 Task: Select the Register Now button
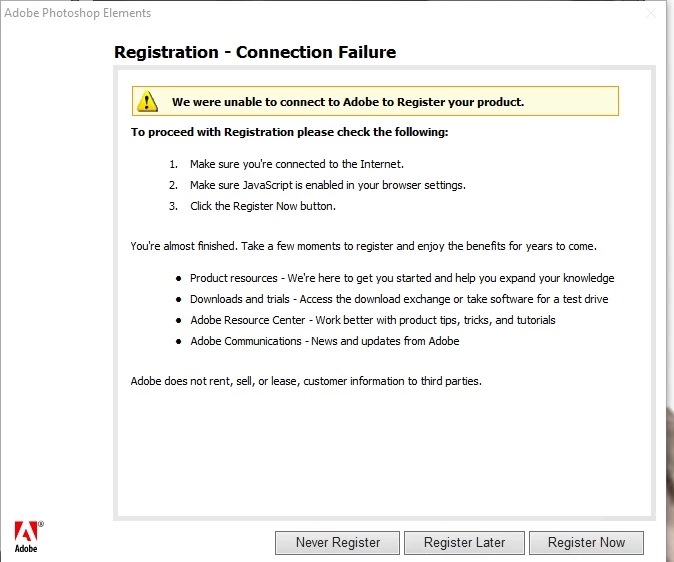(x=586, y=543)
